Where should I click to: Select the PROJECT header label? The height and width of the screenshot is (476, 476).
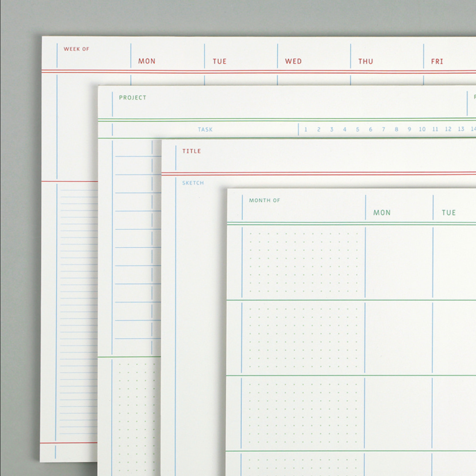tap(132, 98)
